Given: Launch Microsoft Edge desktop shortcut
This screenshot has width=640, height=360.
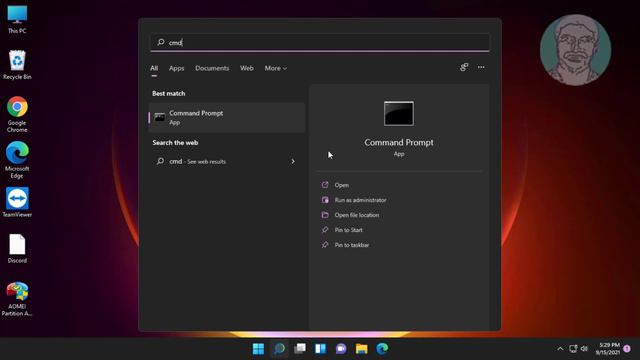Looking at the screenshot, I should (17, 160).
